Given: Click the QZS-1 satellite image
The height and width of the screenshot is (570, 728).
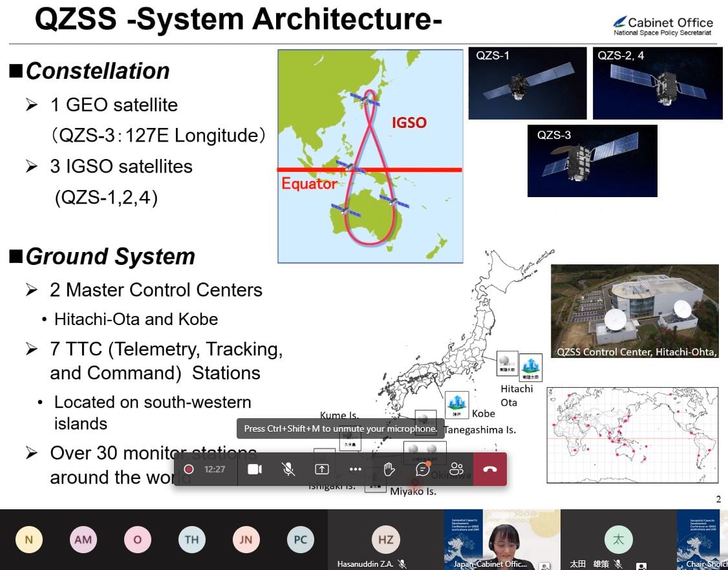Looking at the screenshot, I should click(x=528, y=83).
